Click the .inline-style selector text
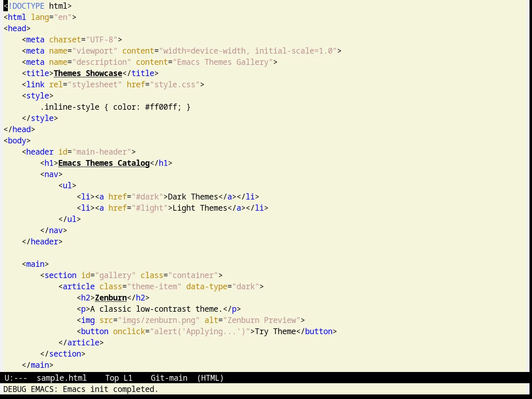Image resolution: width=532 pixels, height=399 pixels. point(70,107)
